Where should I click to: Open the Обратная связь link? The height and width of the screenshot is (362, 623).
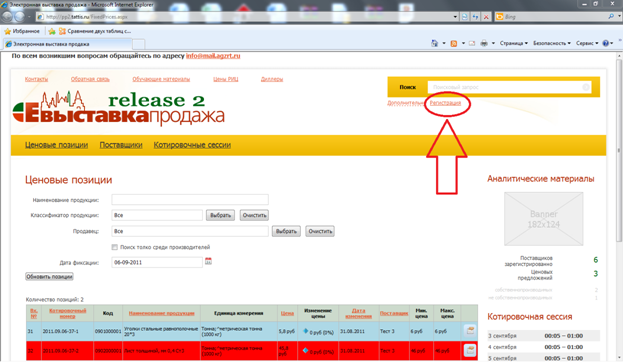pos(90,79)
